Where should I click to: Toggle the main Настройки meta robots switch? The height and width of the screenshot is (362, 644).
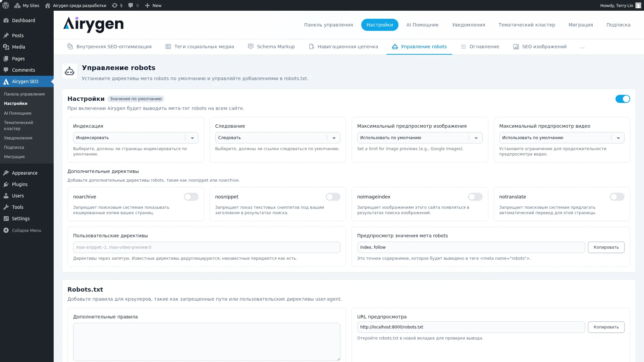(623, 99)
